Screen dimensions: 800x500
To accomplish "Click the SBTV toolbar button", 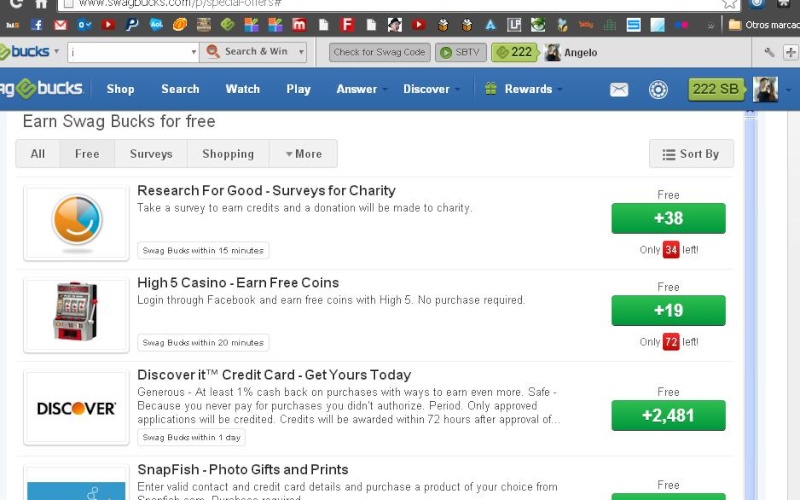I will pyautogui.click(x=461, y=52).
